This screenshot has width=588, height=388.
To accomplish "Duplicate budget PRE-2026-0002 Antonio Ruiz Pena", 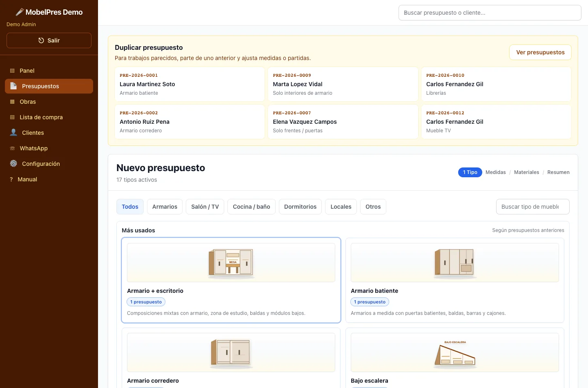I will click(189, 122).
